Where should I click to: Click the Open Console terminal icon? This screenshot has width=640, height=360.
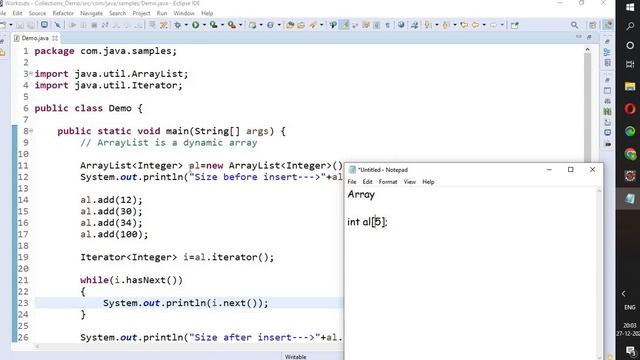44,25
